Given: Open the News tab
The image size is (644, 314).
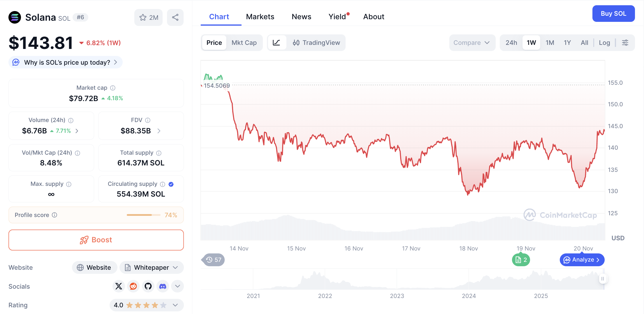Looking at the screenshot, I should pos(301,17).
